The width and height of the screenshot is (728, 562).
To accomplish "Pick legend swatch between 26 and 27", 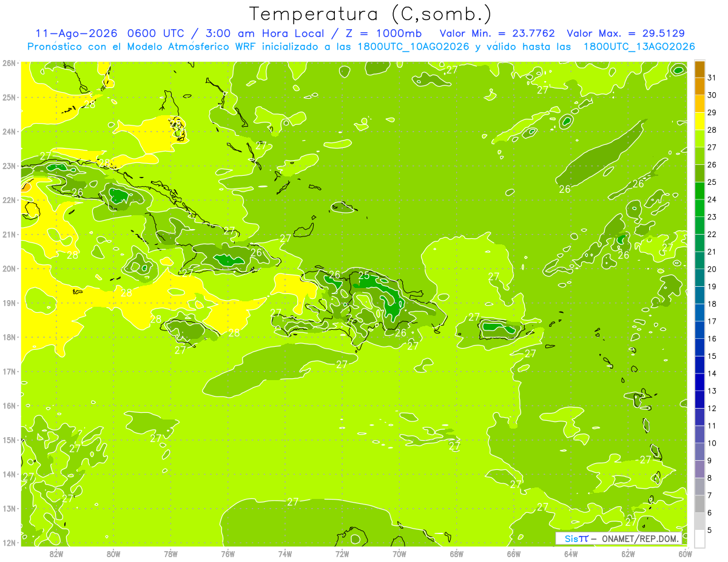I will 699,156.
